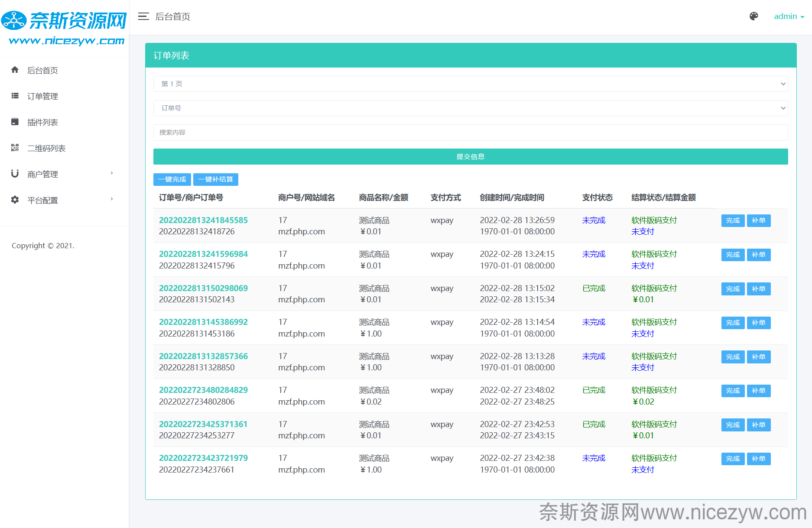The image size is (812, 528).
Task: Click 完成 for order 2022022813145386992
Action: click(x=733, y=323)
